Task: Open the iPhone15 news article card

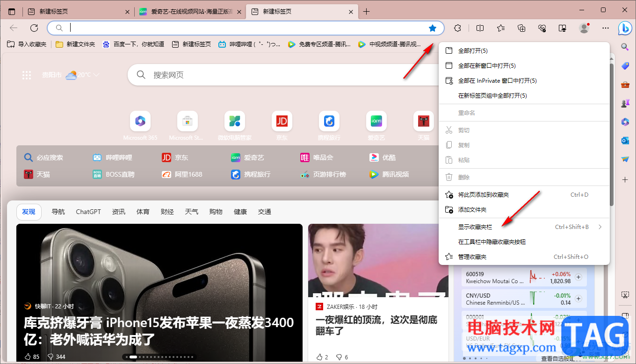Action: pyautogui.click(x=159, y=293)
